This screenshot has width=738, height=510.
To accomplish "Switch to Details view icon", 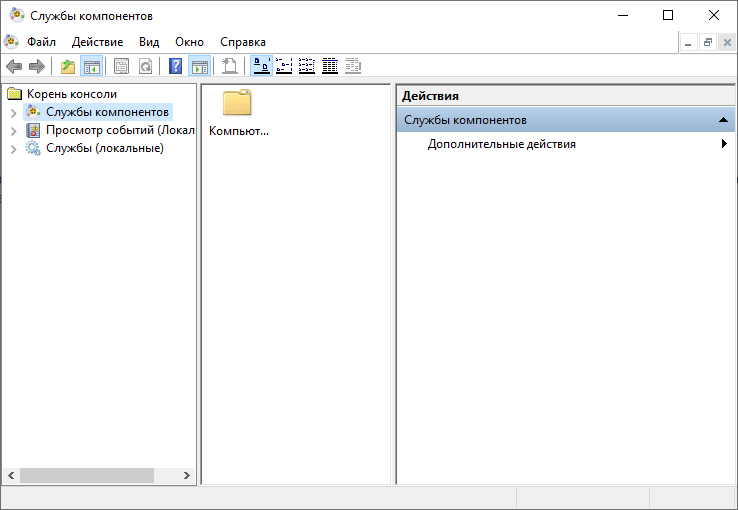I will tap(330, 66).
